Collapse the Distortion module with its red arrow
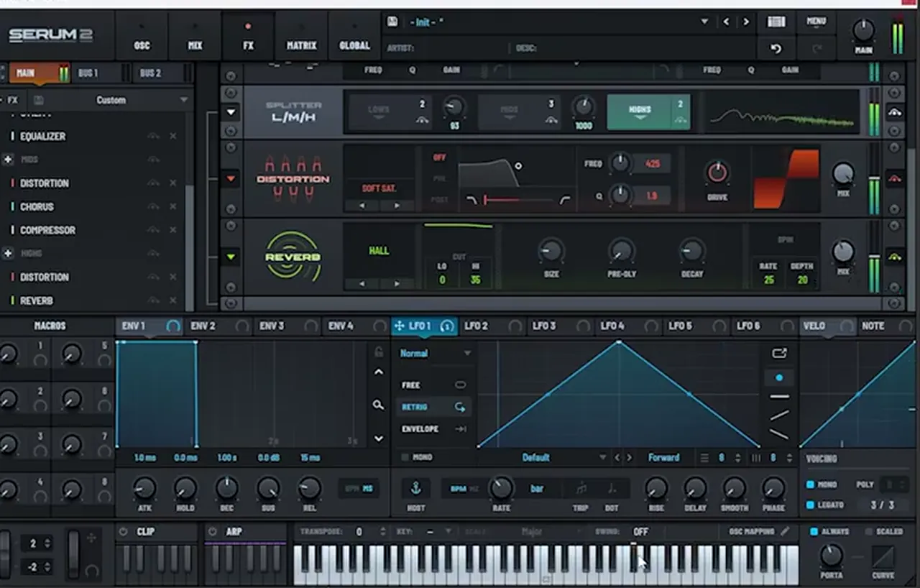The image size is (920, 588). tap(231, 179)
